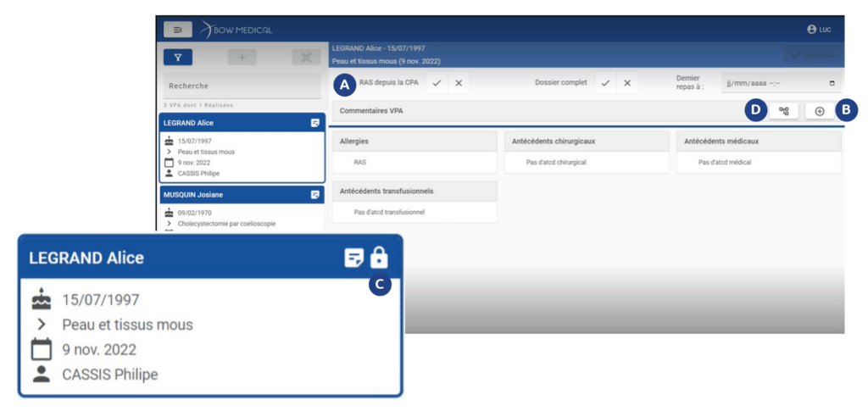
Task: Click the enlarged Peau et tissus mous text
Action: (128, 325)
